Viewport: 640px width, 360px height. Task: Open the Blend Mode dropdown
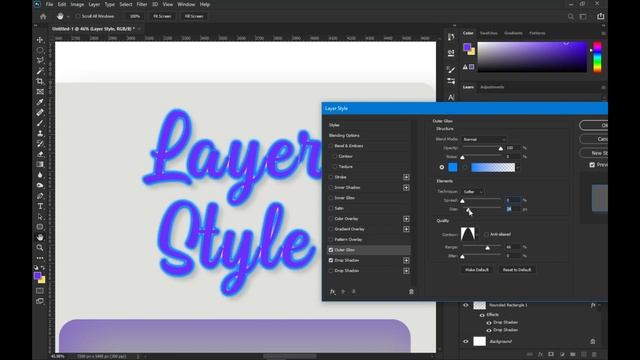484,140
